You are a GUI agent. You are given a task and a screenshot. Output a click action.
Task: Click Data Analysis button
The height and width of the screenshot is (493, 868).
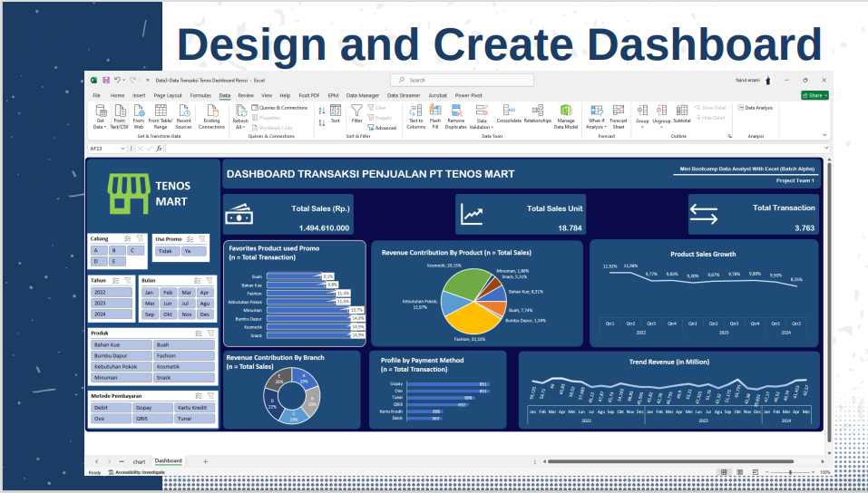(x=755, y=108)
